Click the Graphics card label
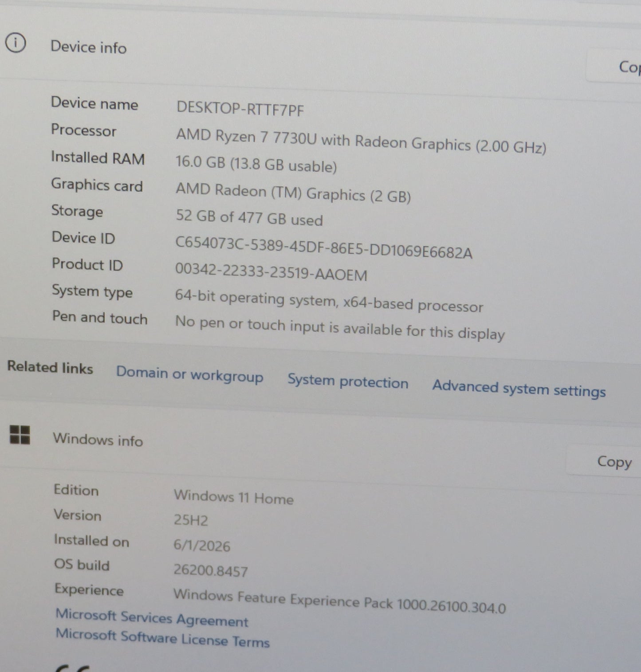 click(x=97, y=185)
